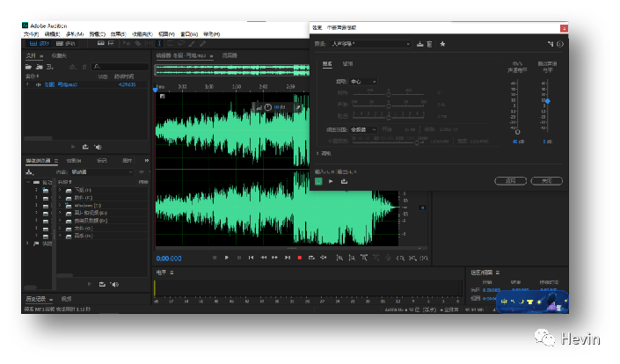Click the New File icon in Files panel
620x364 pixels.
[50, 67]
